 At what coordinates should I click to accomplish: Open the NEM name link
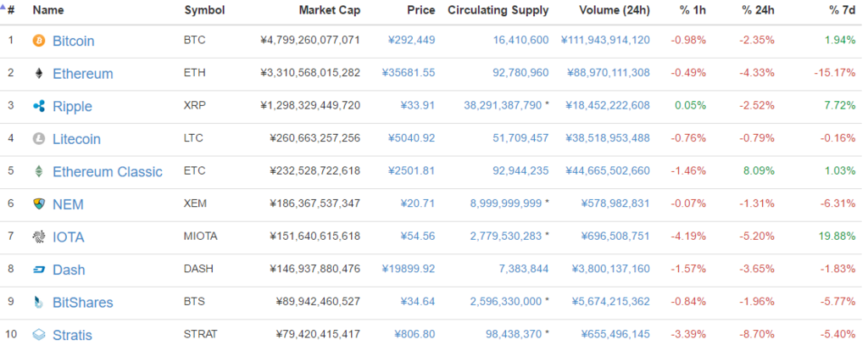[x=68, y=204]
